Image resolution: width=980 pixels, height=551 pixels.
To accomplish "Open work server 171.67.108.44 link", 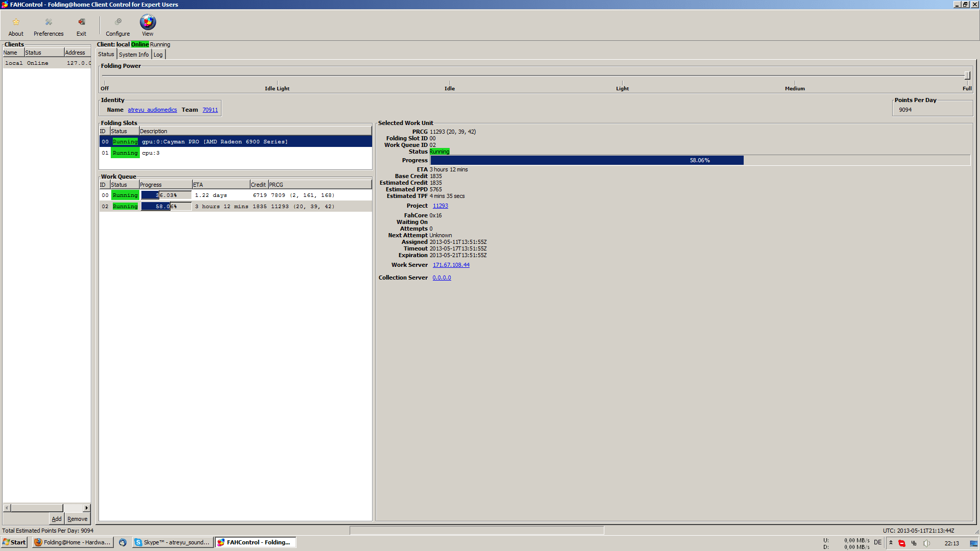I will pos(451,265).
